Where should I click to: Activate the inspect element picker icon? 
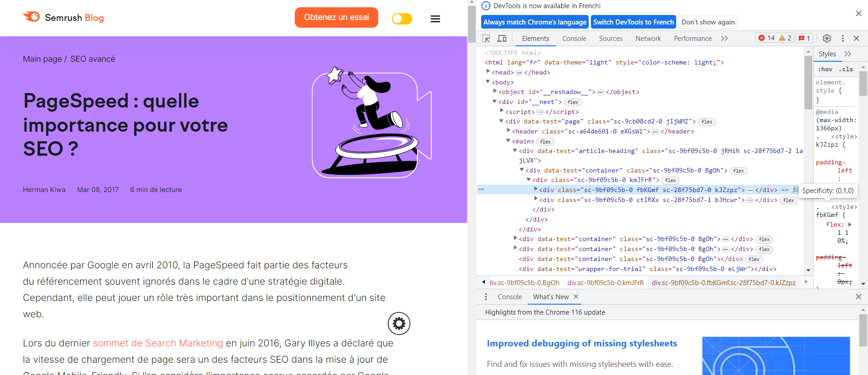(x=486, y=39)
